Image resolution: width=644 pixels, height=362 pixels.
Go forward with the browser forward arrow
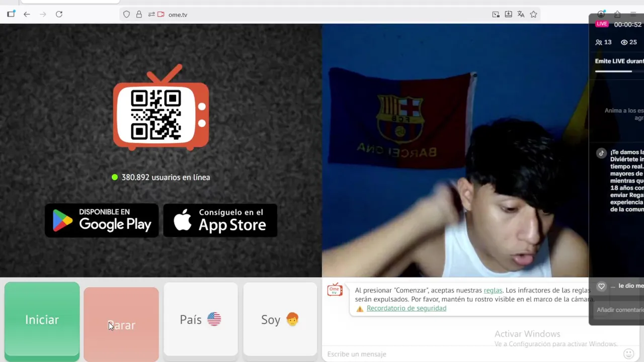point(43,14)
